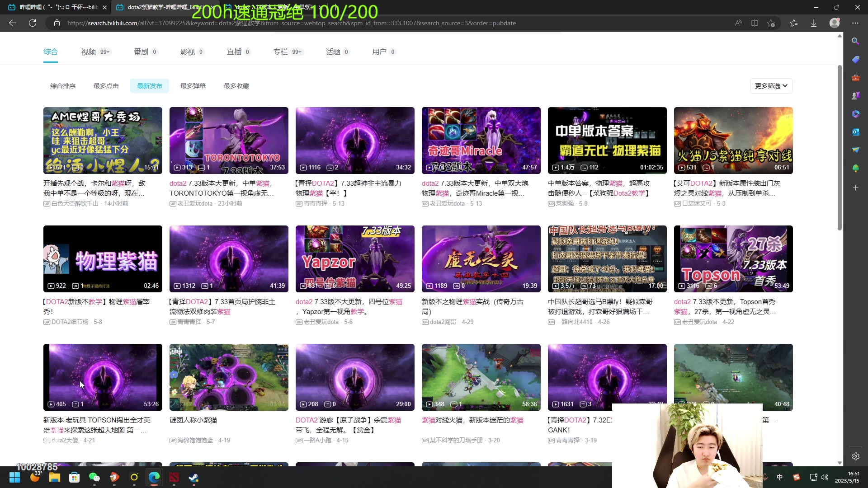
Task: Click the page vertical scrollbar thumb
Action: tap(840, 148)
